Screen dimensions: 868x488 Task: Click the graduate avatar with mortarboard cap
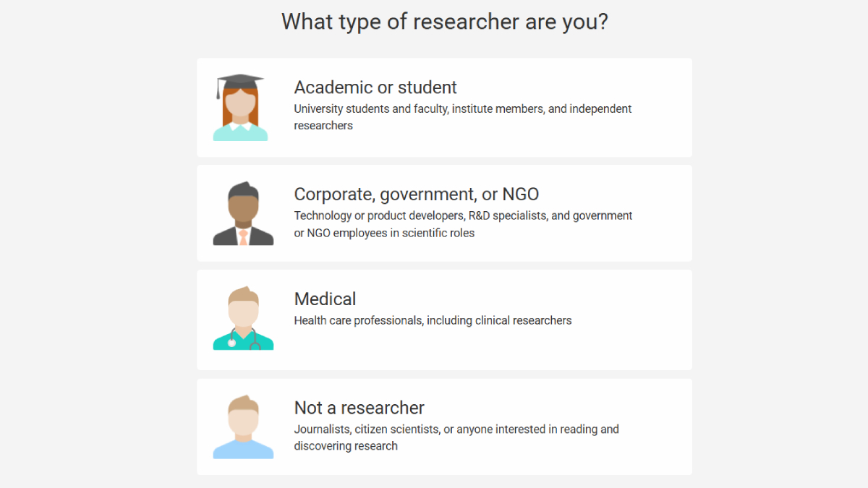[x=241, y=108]
